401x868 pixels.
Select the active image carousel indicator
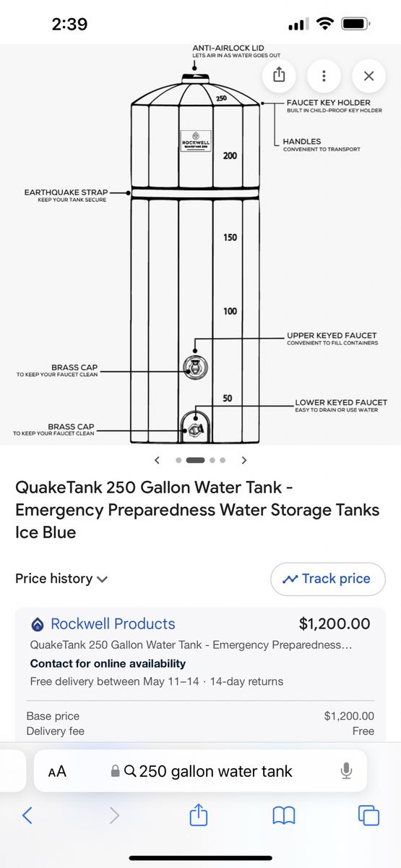(x=196, y=460)
